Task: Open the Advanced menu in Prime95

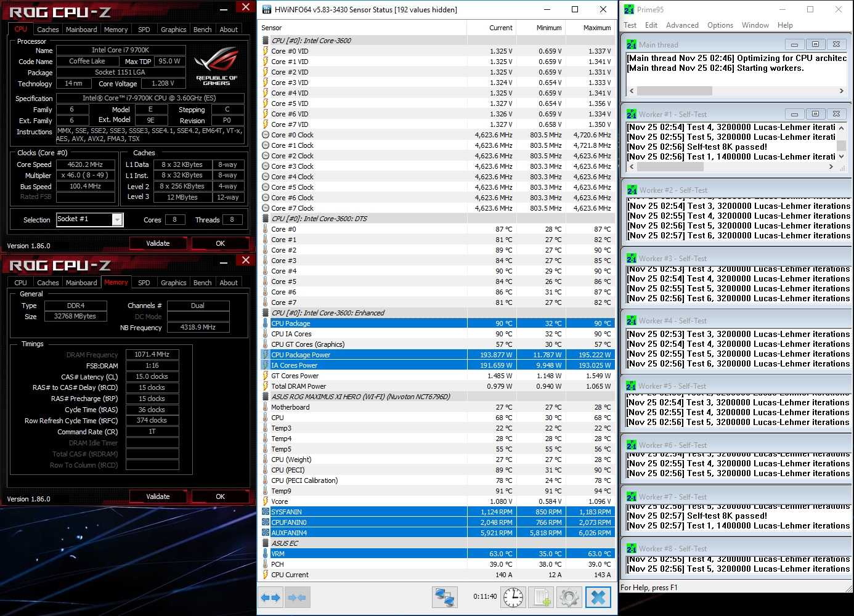Action: point(682,25)
